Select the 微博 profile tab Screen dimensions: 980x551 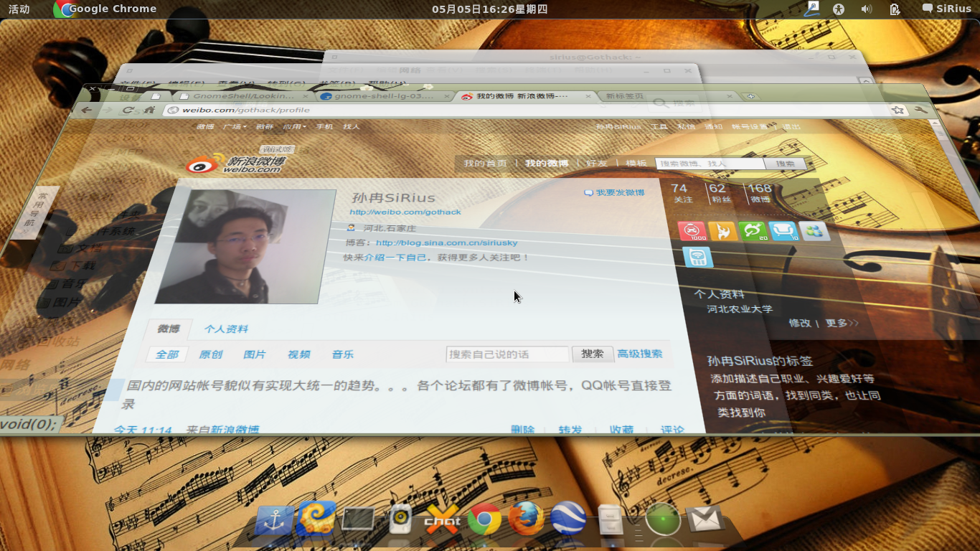tap(169, 329)
